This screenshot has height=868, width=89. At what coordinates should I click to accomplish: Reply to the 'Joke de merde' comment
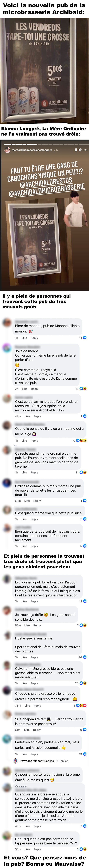pyautogui.click(x=35, y=389)
